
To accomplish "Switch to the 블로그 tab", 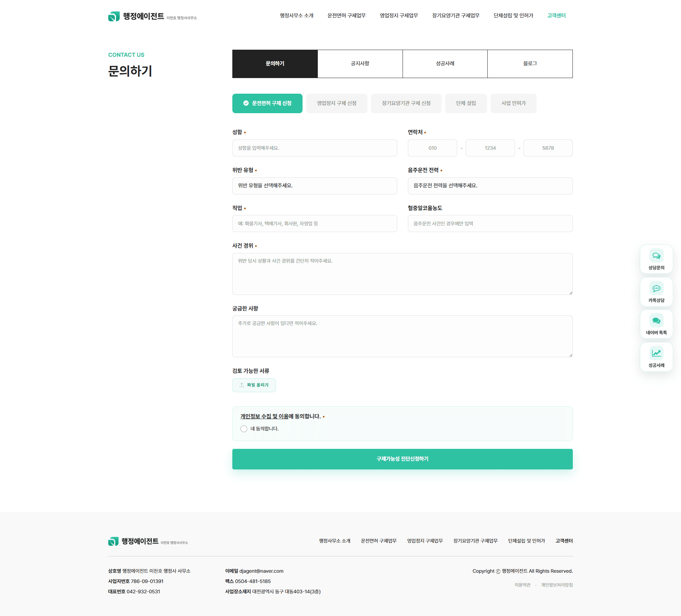I will point(530,64).
